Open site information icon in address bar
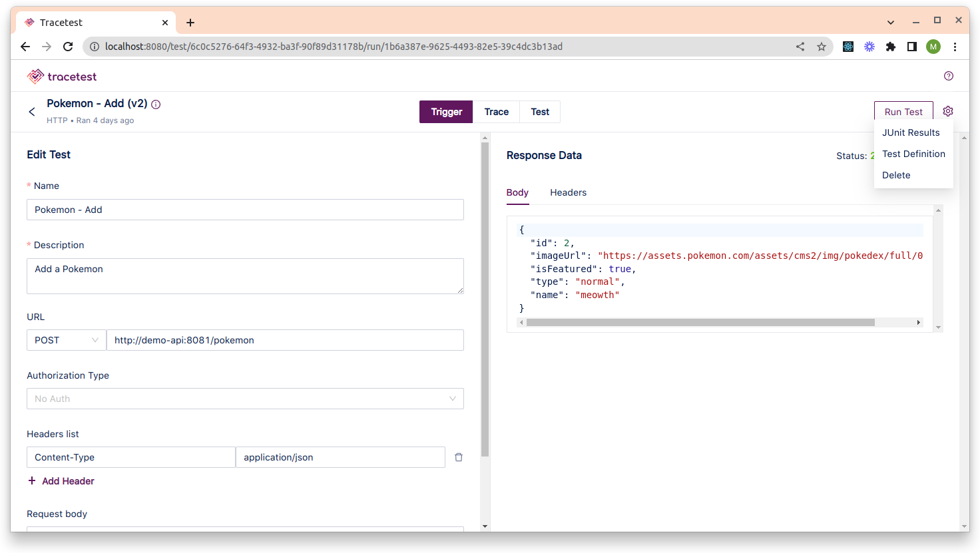 tap(95, 47)
